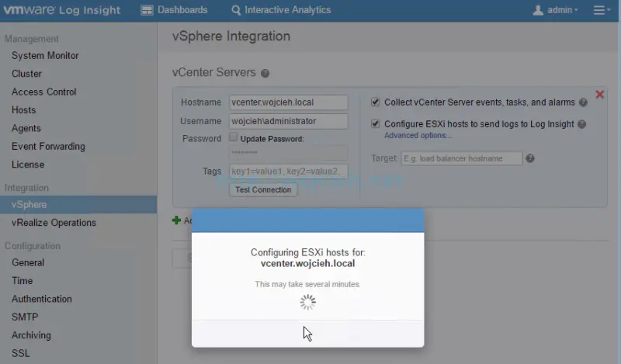Open the hamburger menu at top right
This screenshot has width=621, height=364.
[602, 10]
